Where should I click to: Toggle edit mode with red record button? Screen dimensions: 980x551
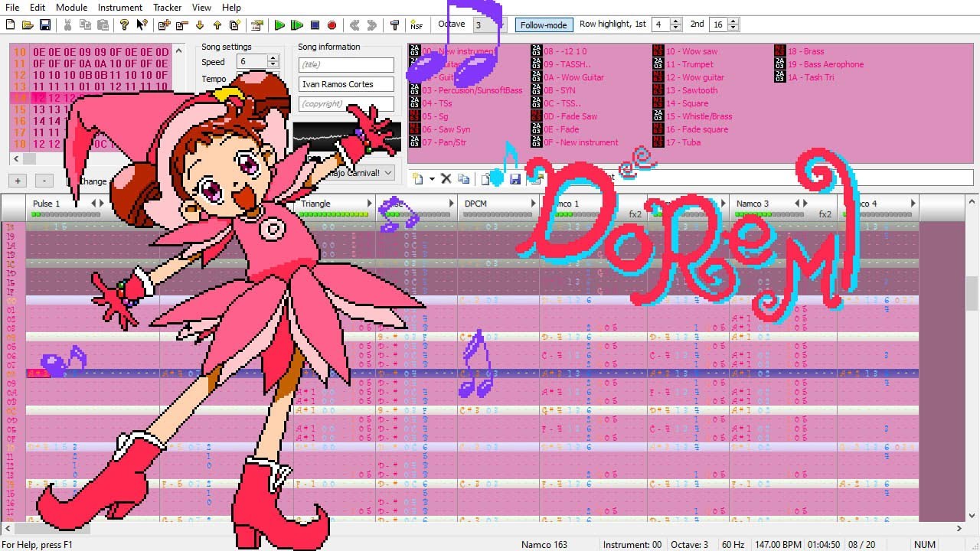click(x=332, y=25)
